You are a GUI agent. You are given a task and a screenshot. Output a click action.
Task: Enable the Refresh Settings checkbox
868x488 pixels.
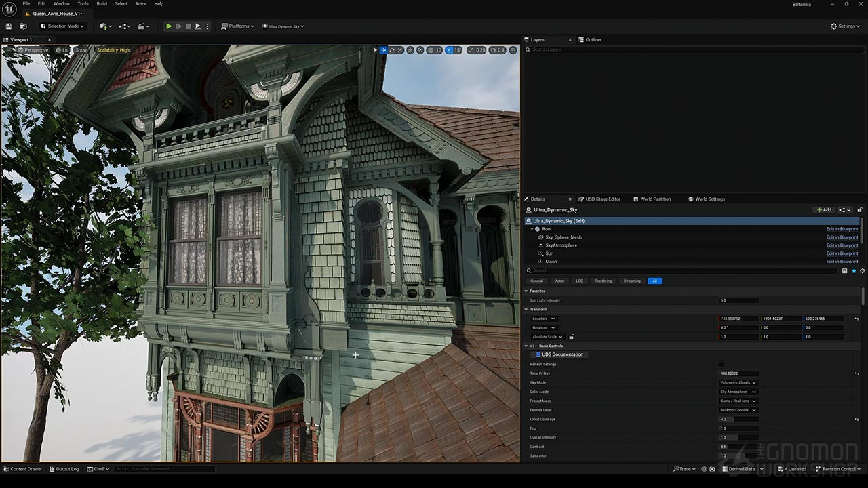[721, 364]
